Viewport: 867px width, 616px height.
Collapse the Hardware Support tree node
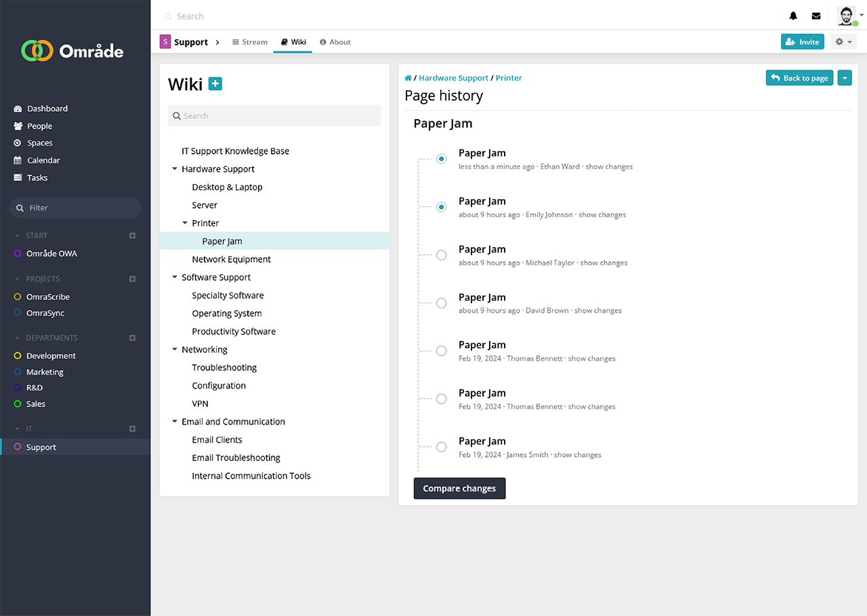(175, 169)
